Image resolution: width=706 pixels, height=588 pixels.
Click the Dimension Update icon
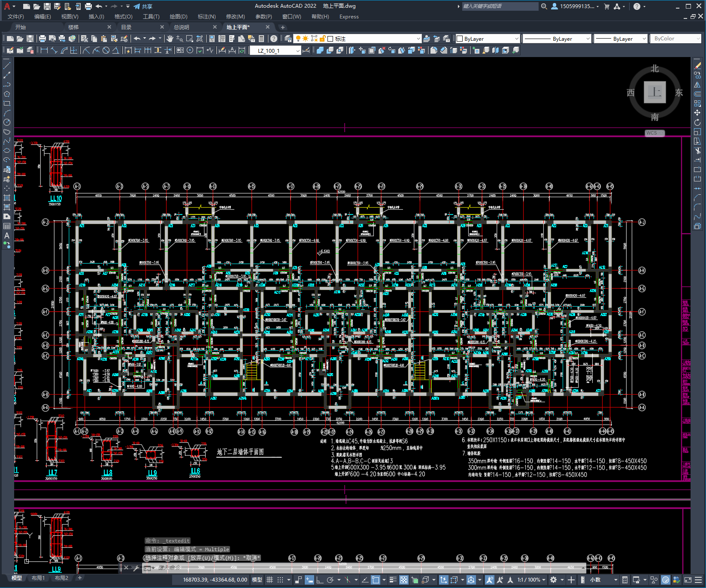pyautogui.click(x=242, y=50)
